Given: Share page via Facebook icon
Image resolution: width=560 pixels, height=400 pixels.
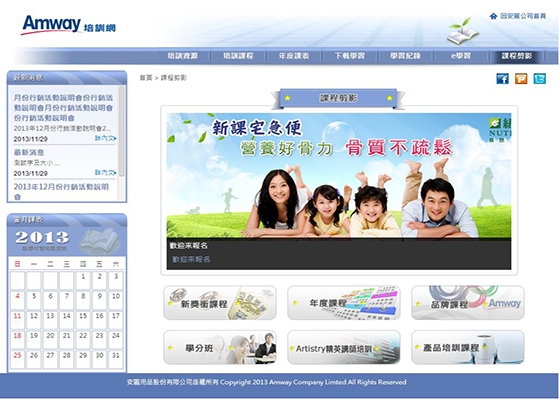Looking at the screenshot, I should [x=502, y=78].
